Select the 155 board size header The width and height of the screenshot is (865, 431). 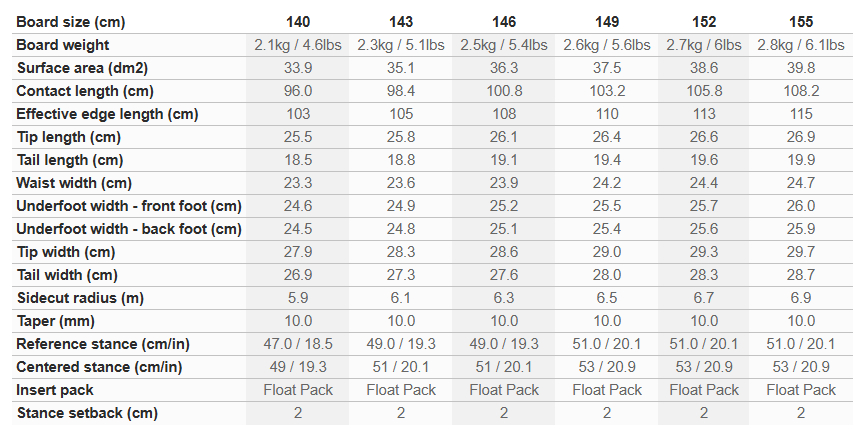801,21
